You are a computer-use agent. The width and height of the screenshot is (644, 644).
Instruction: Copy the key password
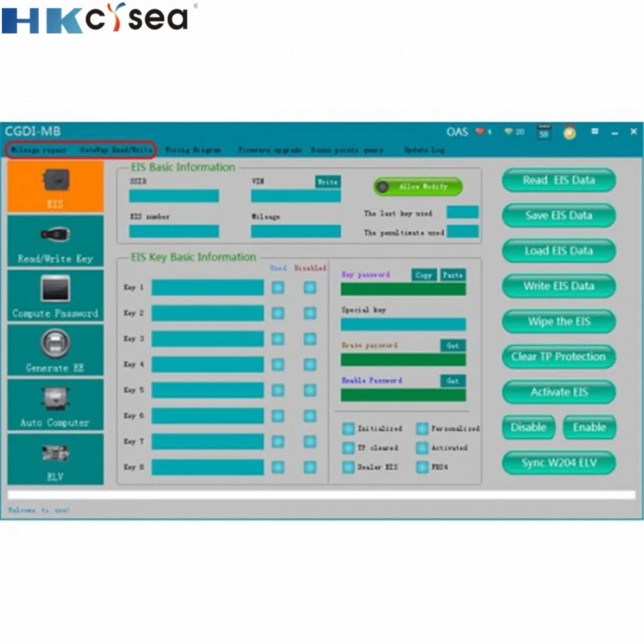[424, 275]
